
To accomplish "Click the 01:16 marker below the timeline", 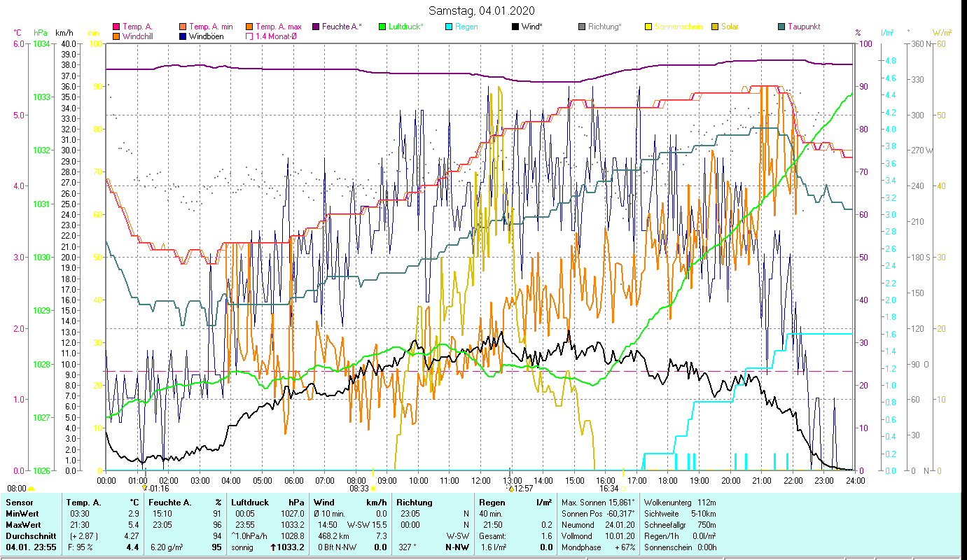I will click(x=158, y=489).
